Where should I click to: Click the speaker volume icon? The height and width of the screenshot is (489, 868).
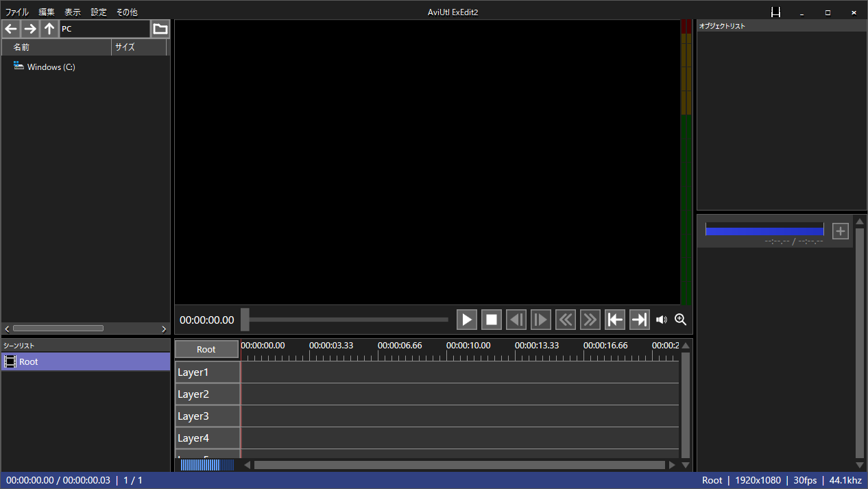click(x=662, y=320)
